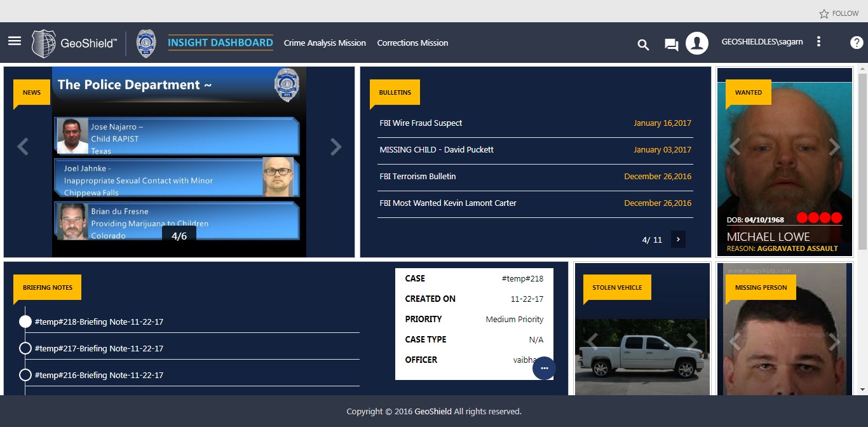Open the chat messages icon

pyautogui.click(x=671, y=44)
